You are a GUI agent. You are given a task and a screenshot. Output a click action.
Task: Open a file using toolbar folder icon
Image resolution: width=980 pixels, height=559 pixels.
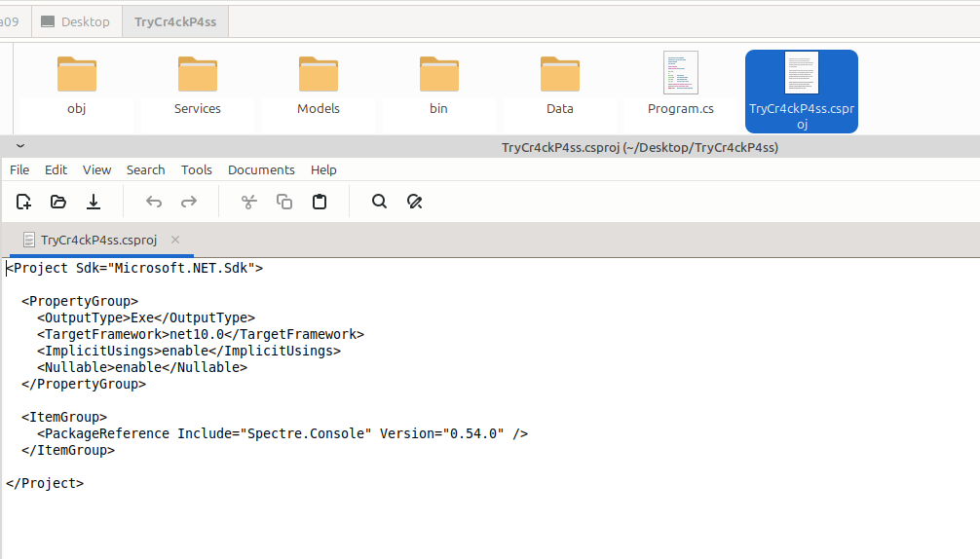58,202
